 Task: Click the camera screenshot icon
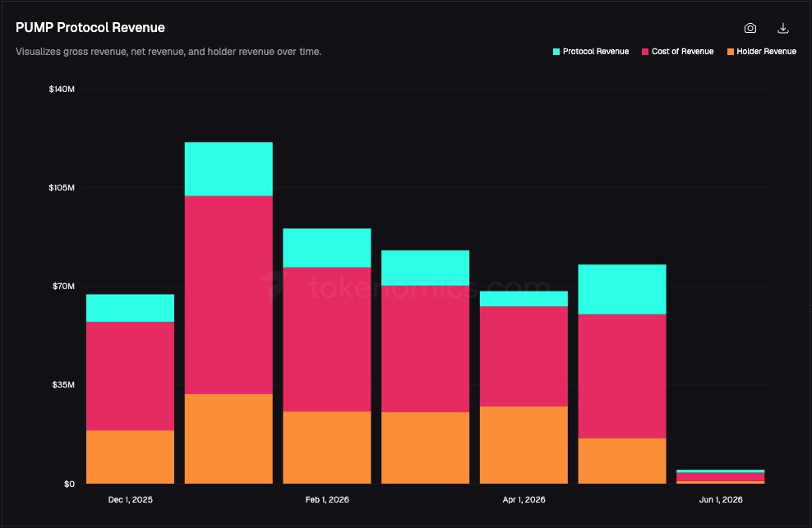click(x=750, y=28)
